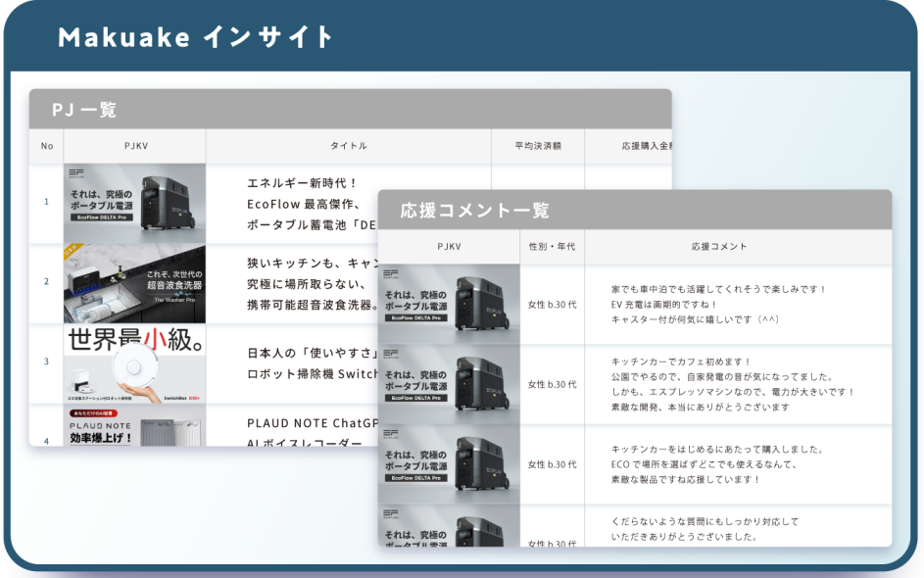Select row number 1 in PJ一覧
924x578 pixels.
47,202
